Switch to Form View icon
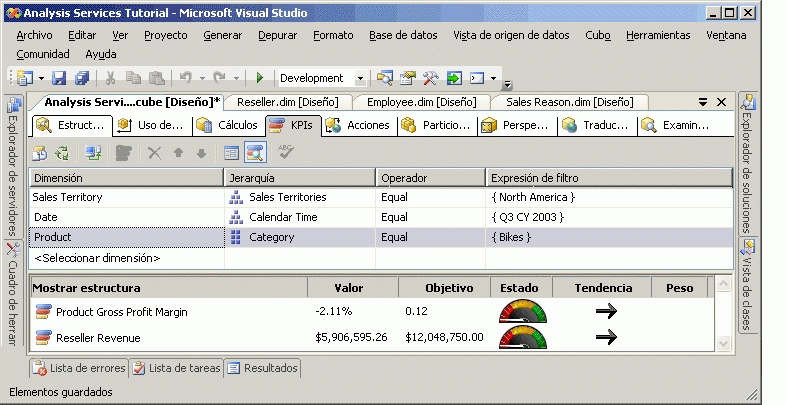 click(x=231, y=153)
